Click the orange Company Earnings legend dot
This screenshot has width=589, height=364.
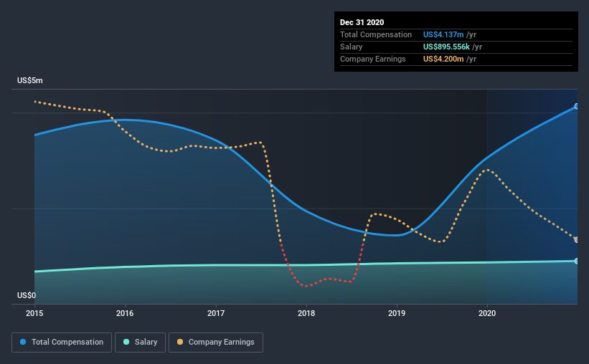pos(180,342)
